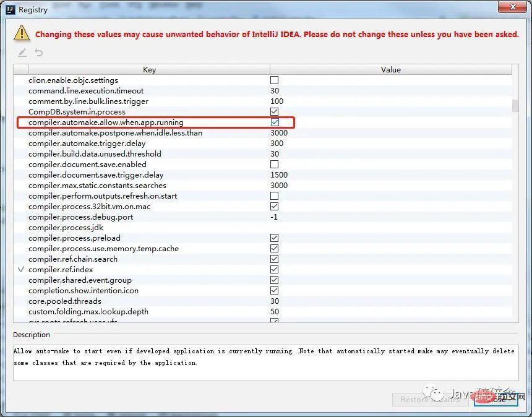The width and height of the screenshot is (532, 417).
Task: Enable compiler.perform.outputs.refresh.on.start checkbox
Action: 274,196
